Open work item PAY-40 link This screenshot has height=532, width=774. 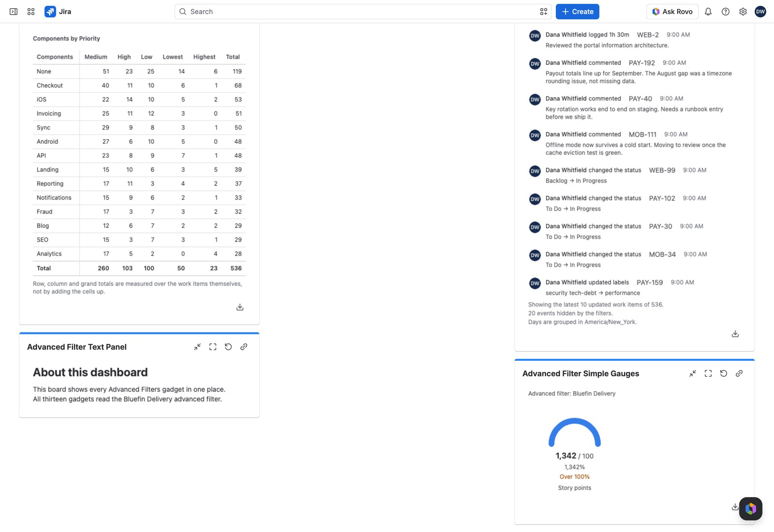640,99
